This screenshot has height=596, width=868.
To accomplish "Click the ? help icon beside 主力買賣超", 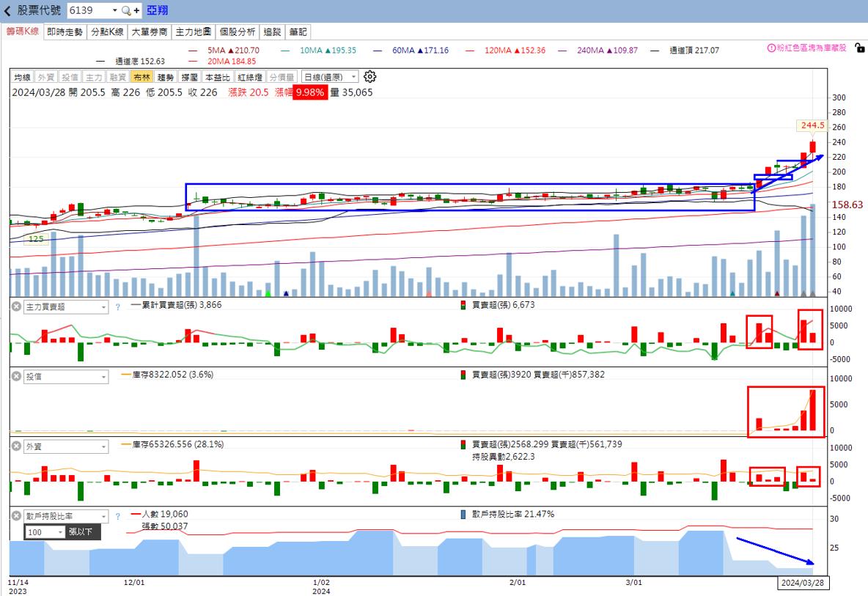I will coord(118,307).
